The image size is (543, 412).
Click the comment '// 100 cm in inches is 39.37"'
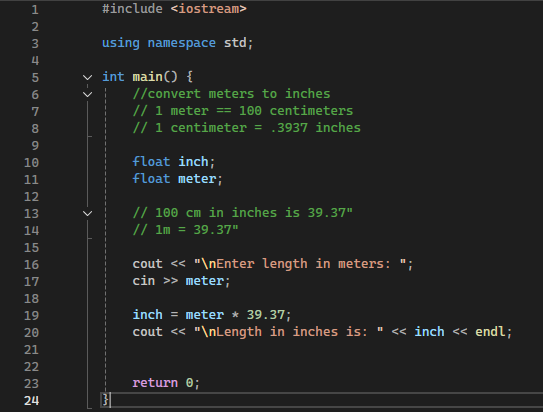click(243, 213)
